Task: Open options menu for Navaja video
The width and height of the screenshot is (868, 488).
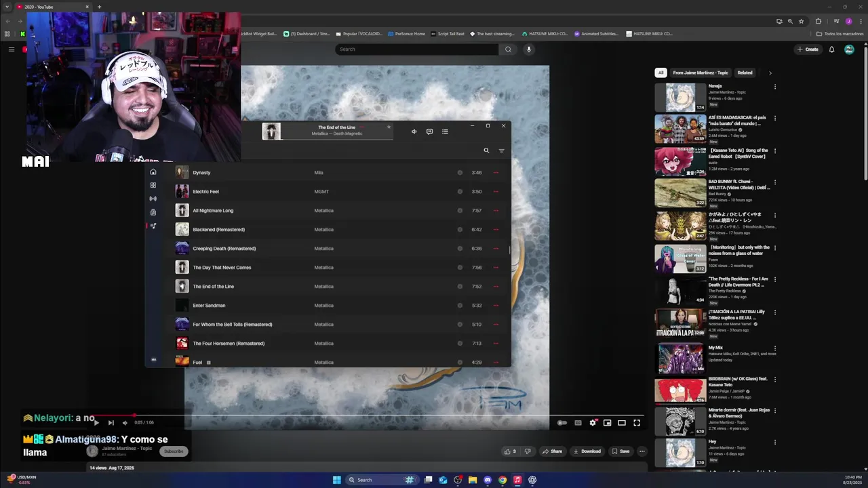Action: 775,87
